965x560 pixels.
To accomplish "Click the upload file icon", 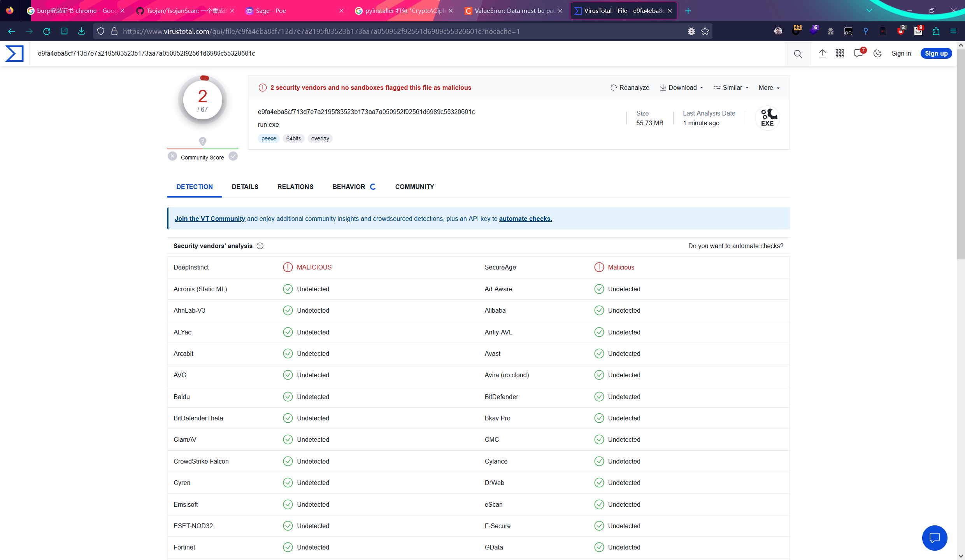I will 822,53.
